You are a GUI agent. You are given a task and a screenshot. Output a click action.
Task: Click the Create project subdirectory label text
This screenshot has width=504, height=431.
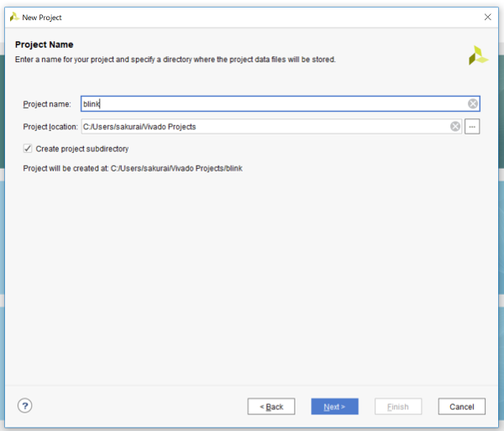(81, 149)
